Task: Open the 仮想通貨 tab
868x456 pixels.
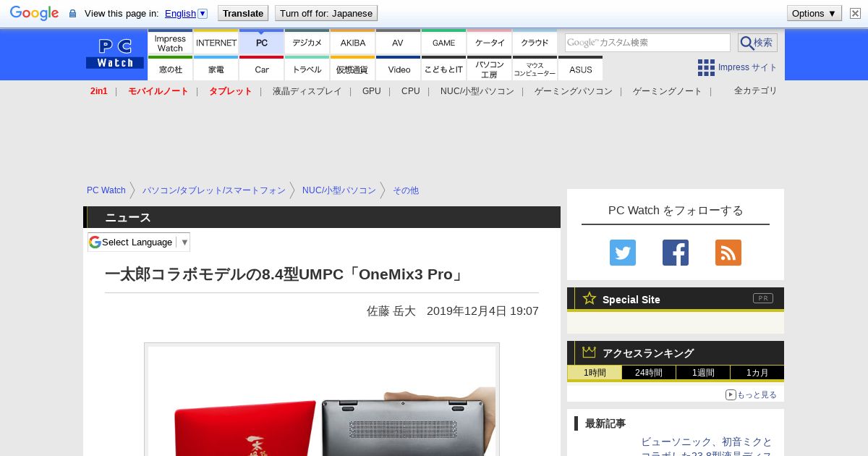Action: [x=353, y=69]
